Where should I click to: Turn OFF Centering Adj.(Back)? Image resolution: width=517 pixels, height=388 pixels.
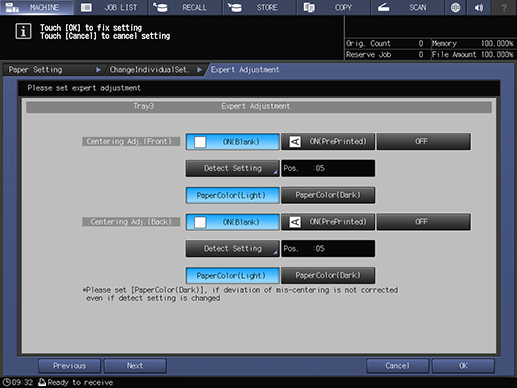[424, 222]
